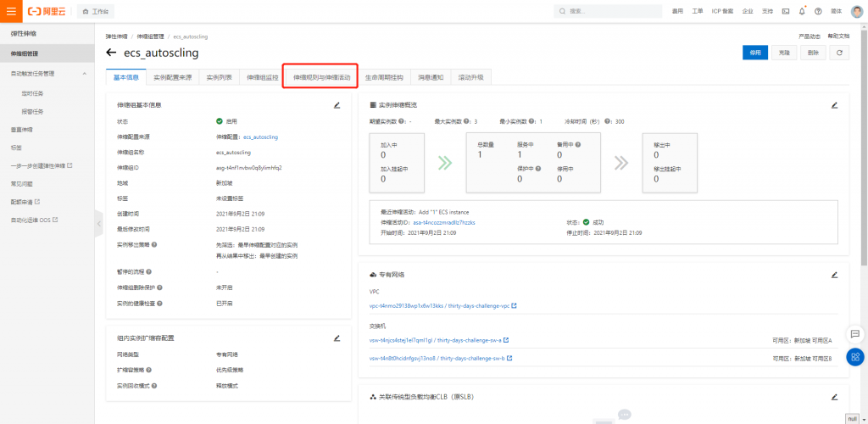Screen dimensions: 868x424
Task: Open the notifications bell
Action: [x=802, y=11]
